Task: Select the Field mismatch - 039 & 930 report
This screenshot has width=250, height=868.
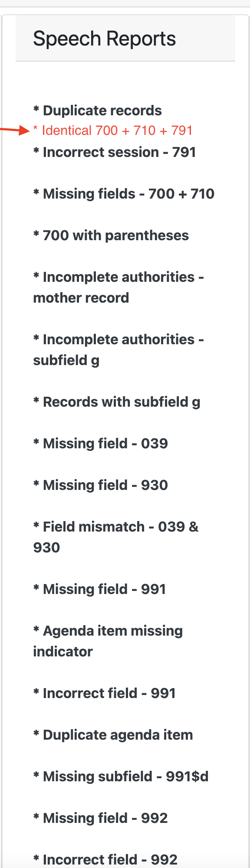Action: (115, 537)
